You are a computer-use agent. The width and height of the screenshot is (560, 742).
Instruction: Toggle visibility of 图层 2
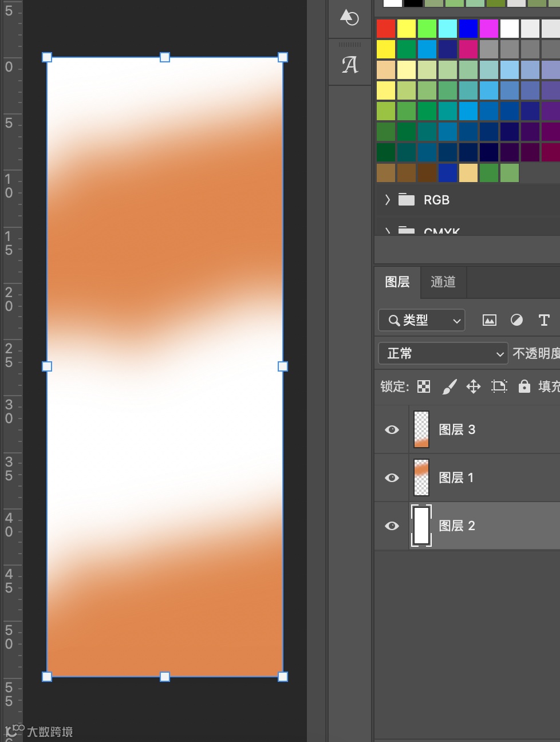(x=392, y=526)
